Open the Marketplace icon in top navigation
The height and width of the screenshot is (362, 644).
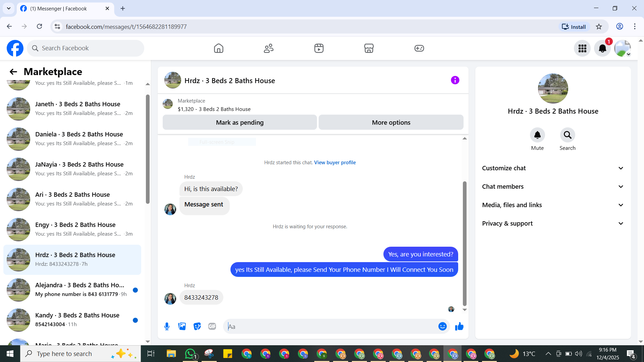[x=369, y=48]
